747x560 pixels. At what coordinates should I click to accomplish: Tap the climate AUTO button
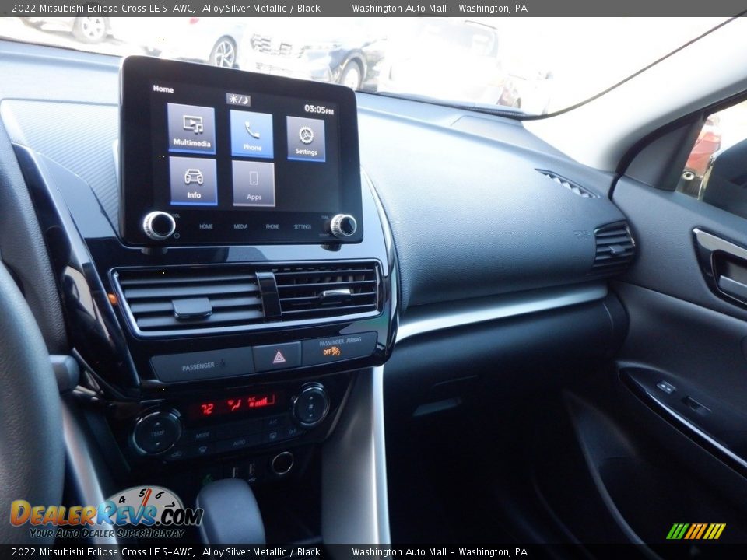coord(239,443)
